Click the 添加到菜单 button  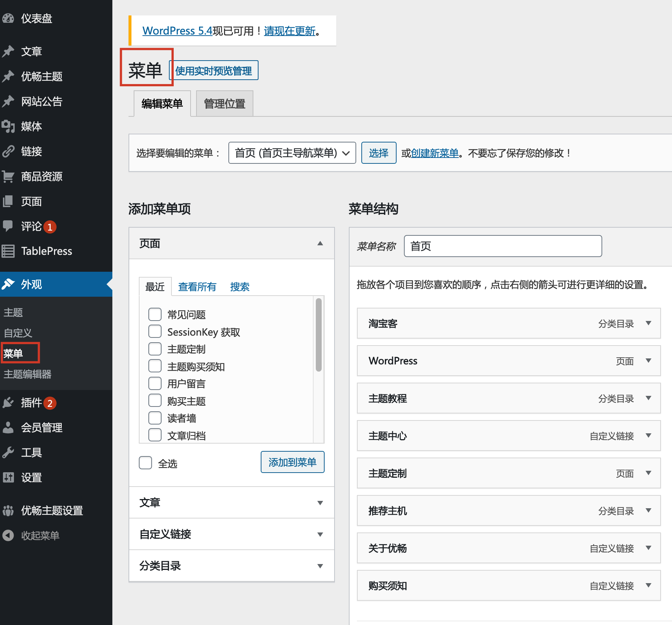[292, 462]
